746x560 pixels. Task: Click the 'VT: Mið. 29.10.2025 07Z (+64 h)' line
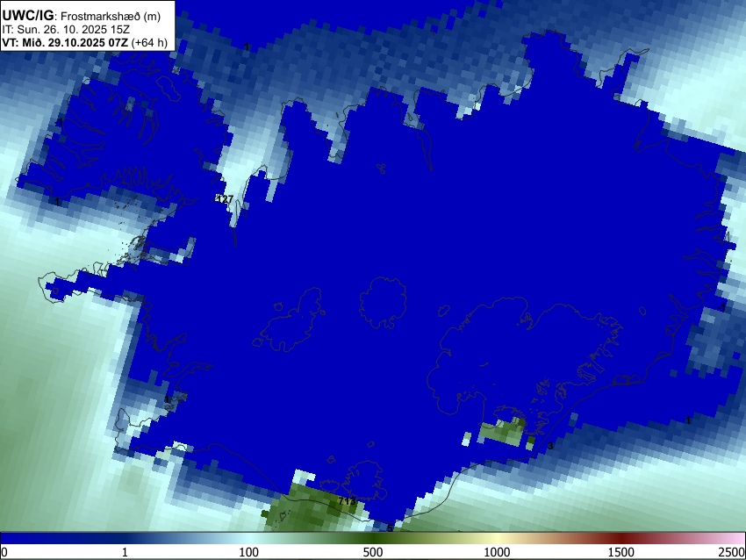84,42
